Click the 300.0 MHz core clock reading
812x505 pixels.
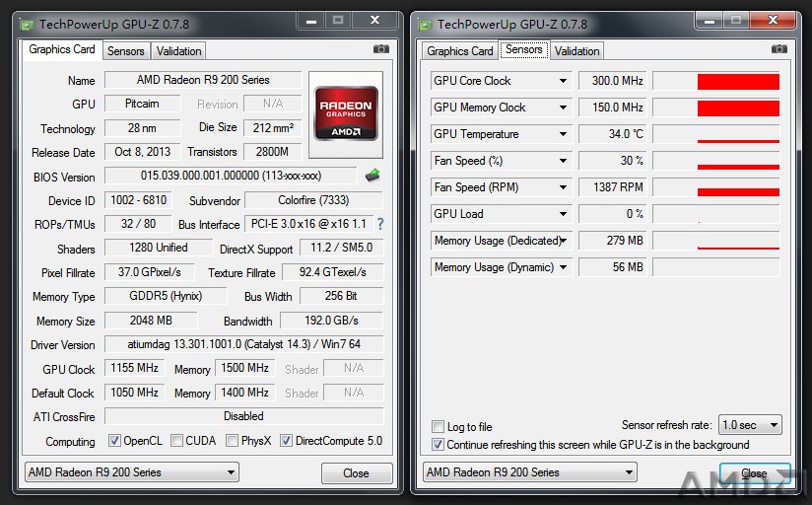613,81
